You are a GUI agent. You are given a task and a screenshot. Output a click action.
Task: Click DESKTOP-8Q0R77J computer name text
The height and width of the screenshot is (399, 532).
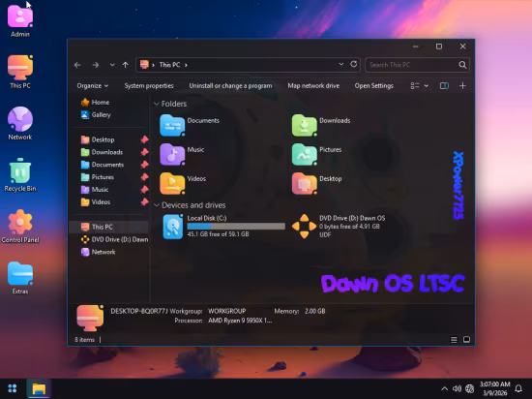pos(138,311)
